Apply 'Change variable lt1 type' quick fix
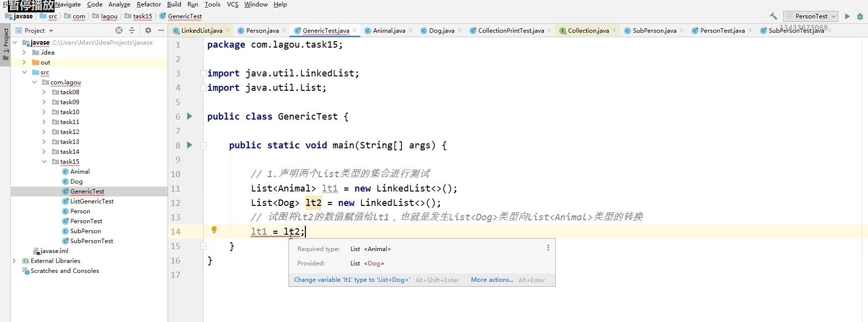Image resolution: width=868 pixels, height=322 pixels. pyautogui.click(x=352, y=280)
